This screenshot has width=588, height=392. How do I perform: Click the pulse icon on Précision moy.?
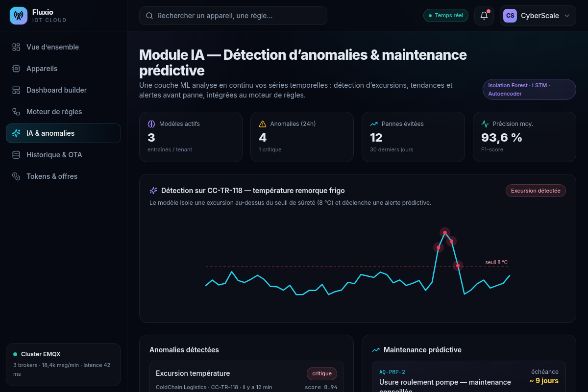[485, 124]
